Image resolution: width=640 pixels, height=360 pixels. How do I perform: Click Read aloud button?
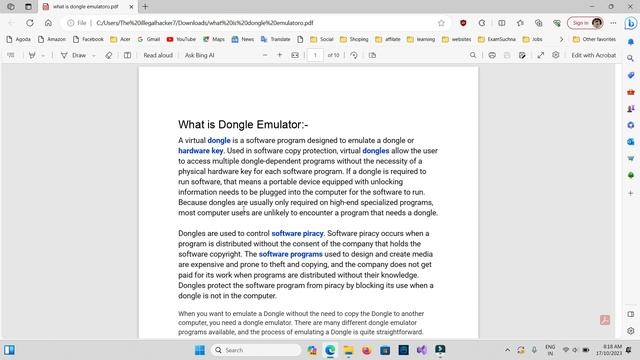click(x=158, y=55)
